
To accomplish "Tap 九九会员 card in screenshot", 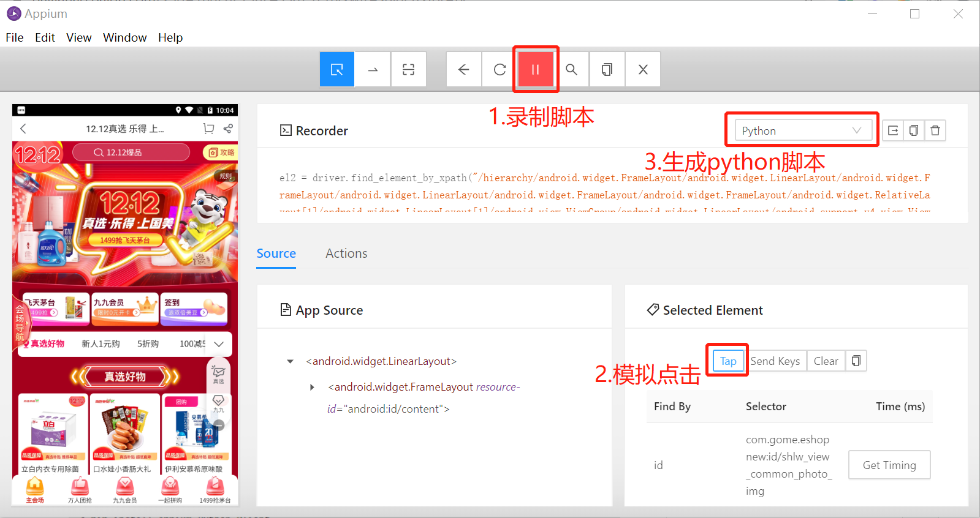I will (x=125, y=307).
